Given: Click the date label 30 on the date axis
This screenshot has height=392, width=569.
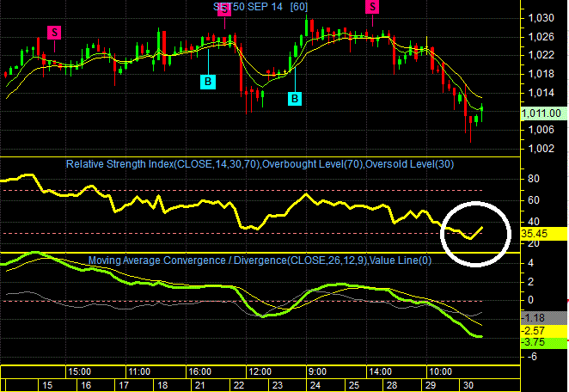Looking at the screenshot, I should click(x=468, y=385).
